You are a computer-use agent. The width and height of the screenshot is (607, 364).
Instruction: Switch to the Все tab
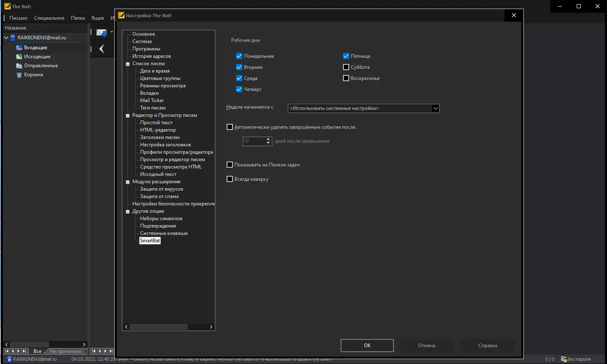tap(37, 351)
